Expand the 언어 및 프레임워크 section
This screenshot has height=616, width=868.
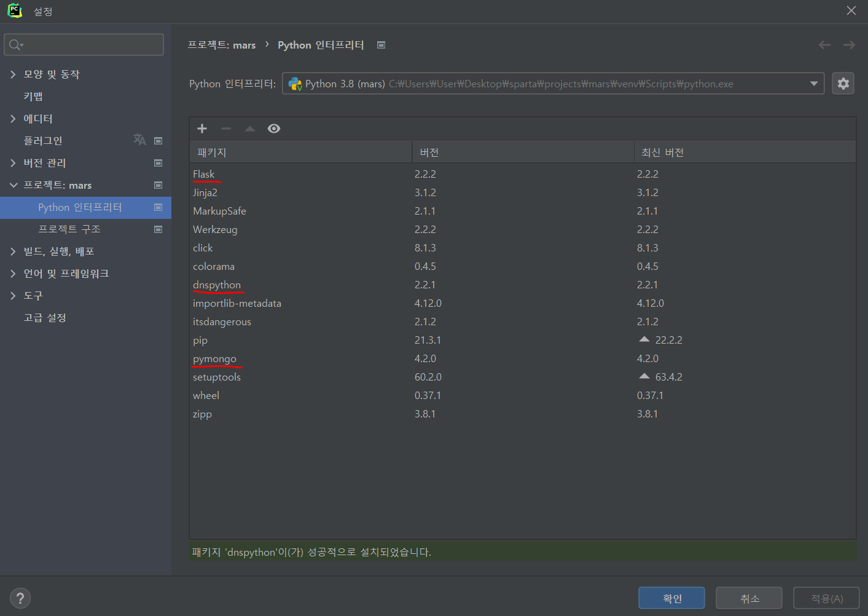(13, 274)
